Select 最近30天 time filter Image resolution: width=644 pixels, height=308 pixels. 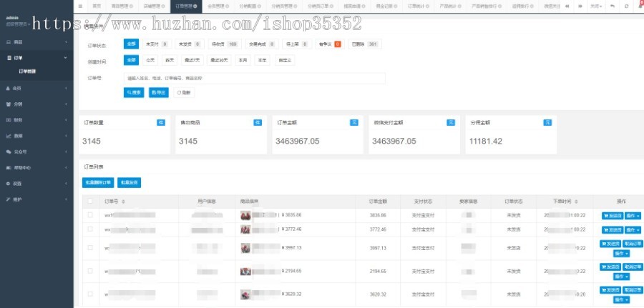tap(220, 60)
